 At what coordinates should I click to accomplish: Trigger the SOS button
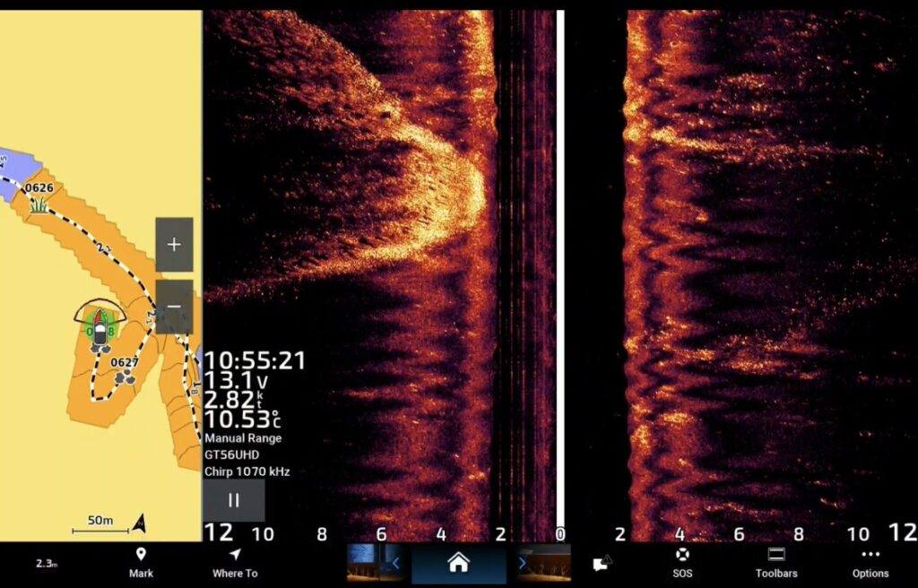pyautogui.click(x=682, y=563)
